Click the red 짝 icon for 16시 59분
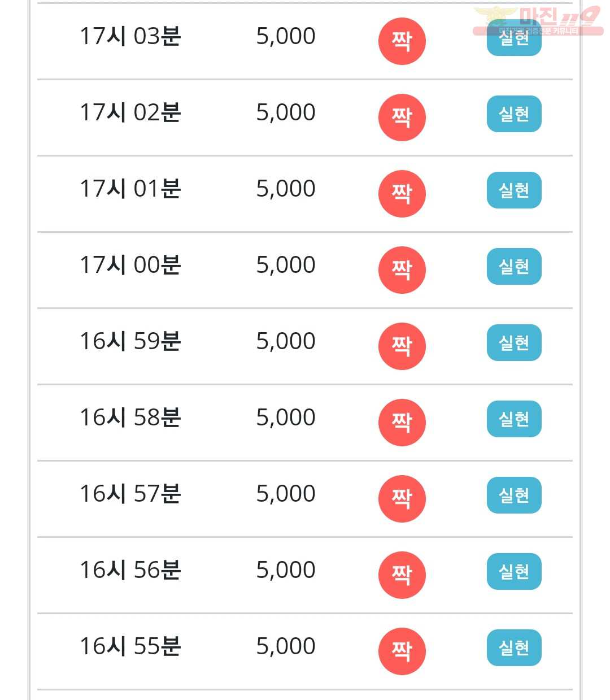Viewport: 610px width, 700px height. click(x=402, y=346)
